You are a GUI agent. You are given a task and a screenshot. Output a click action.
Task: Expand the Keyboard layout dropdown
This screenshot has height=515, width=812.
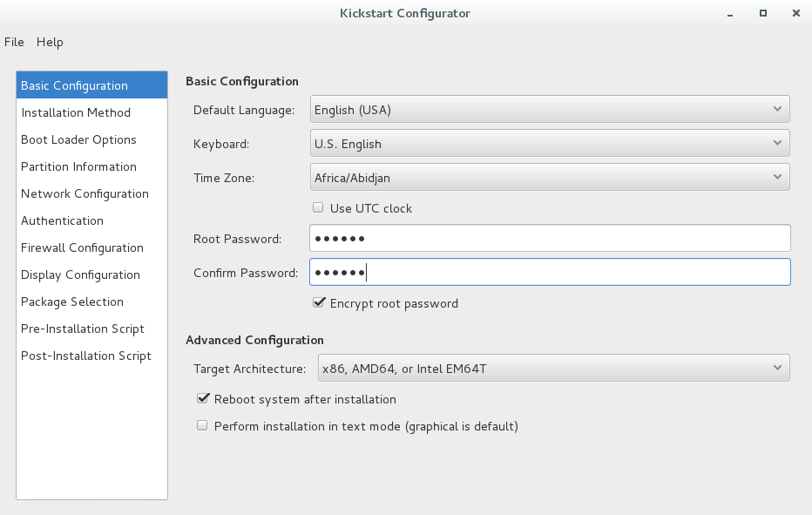click(x=550, y=144)
